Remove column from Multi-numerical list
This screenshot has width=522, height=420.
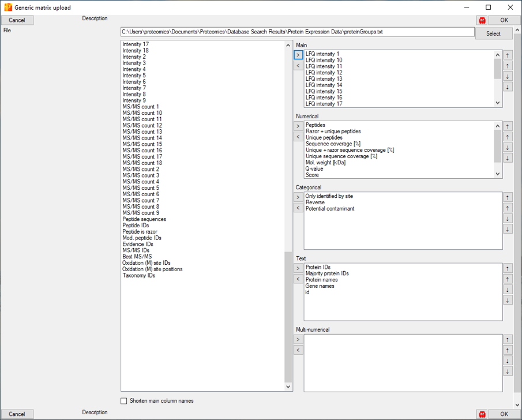[x=298, y=350]
